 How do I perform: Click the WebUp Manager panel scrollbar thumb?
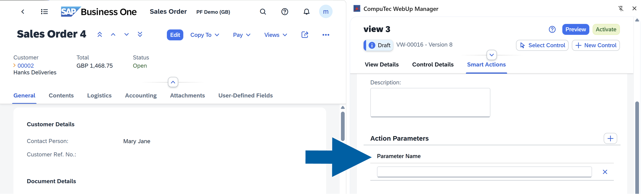click(x=637, y=147)
